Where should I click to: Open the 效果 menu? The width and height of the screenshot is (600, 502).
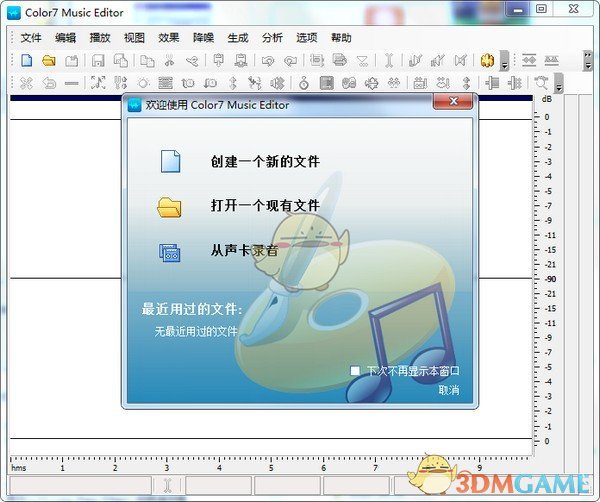coord(169,37)
